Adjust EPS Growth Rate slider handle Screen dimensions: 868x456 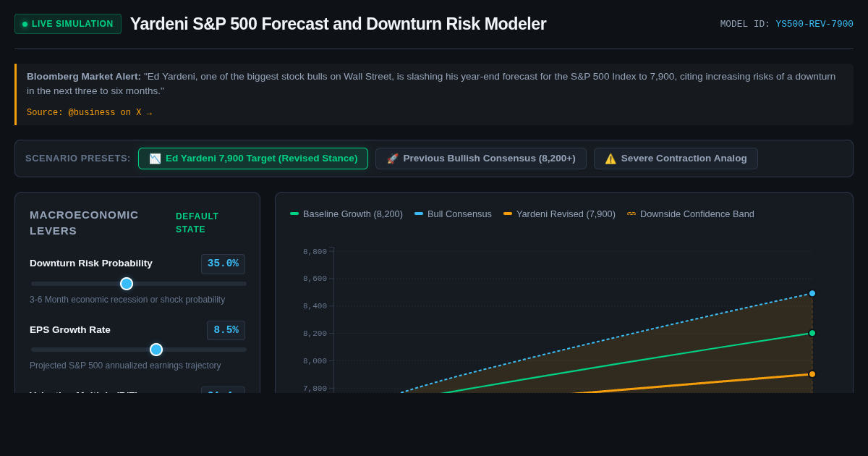click(x=156, y=350)
